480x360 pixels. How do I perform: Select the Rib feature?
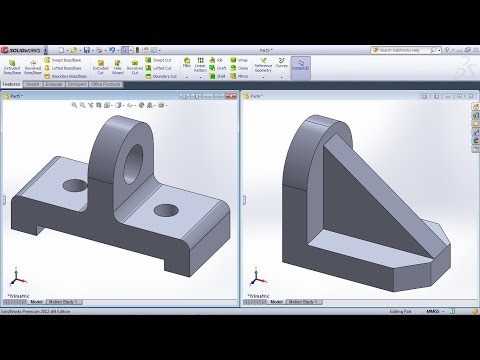pos(216,60)
